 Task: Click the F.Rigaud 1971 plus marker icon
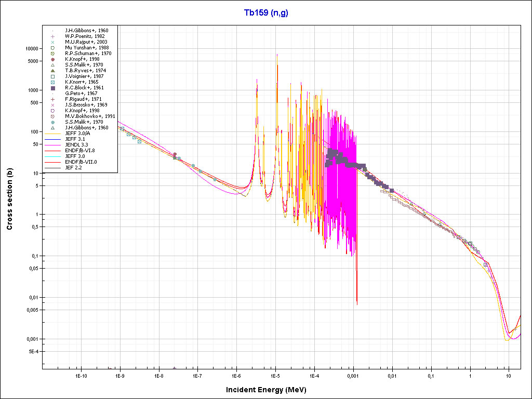click(x=52, y=99)
